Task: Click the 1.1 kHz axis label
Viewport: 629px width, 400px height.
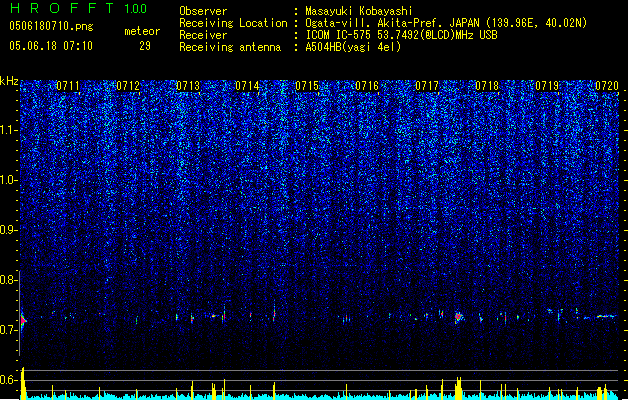Action: pyautogui.click(x=9, y=130)
